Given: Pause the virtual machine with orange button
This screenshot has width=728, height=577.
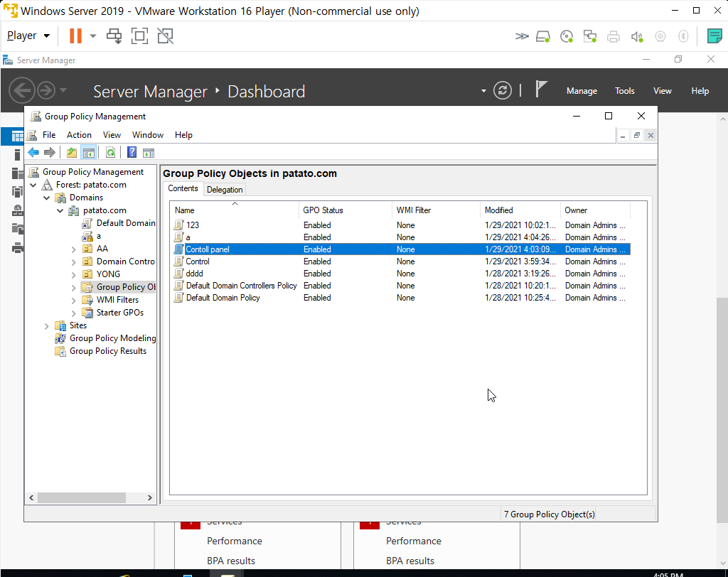Looking at the screenshot, I should click(75, 36).
